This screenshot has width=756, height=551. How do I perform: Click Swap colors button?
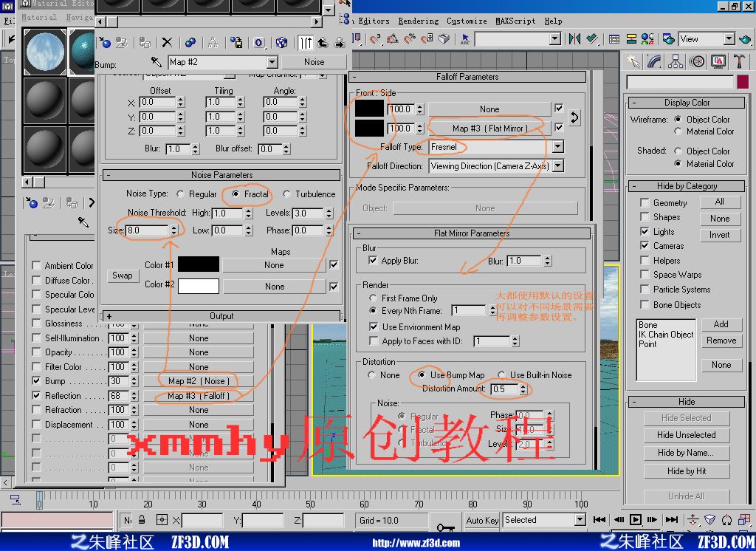point(123,275)
